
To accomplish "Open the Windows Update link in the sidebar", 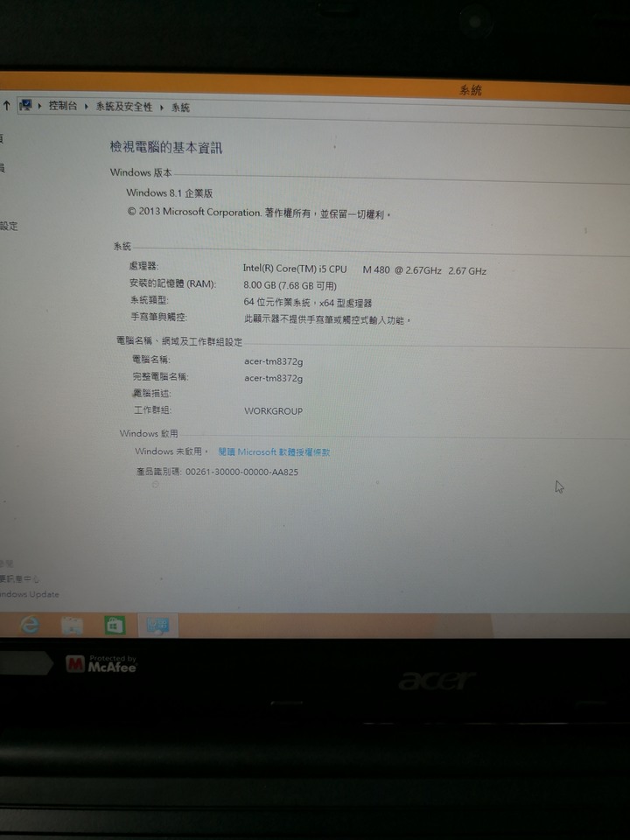I will tap(30, 594).
